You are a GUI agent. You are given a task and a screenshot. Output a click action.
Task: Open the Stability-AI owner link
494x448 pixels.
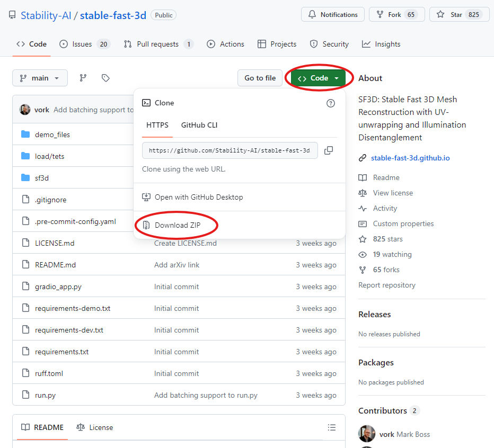pyautogui.click(x=46, y=15)
